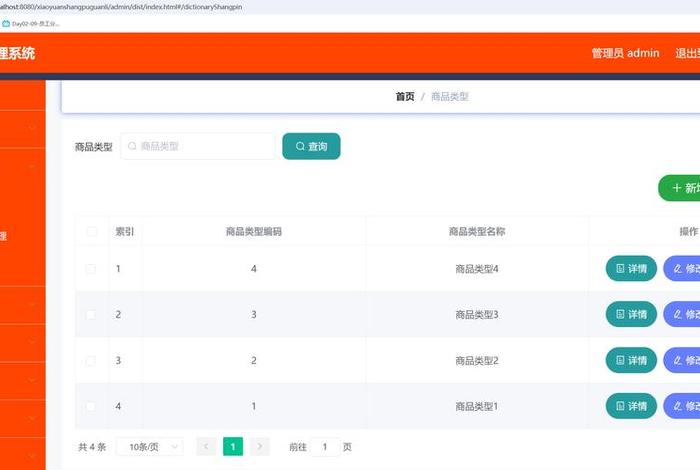Open 详情 for the 商品类型2 row
Viewport: 700px width, 470px height.
coord(631,360)
